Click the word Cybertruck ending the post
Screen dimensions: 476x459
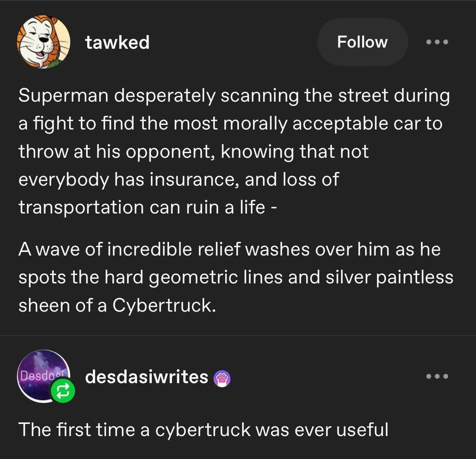point(164,305)
